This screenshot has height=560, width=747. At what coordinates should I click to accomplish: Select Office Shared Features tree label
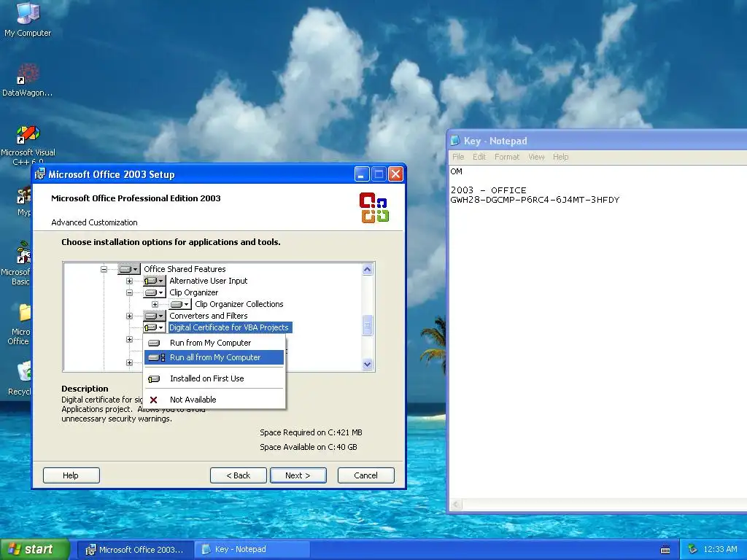pos(185,269)
